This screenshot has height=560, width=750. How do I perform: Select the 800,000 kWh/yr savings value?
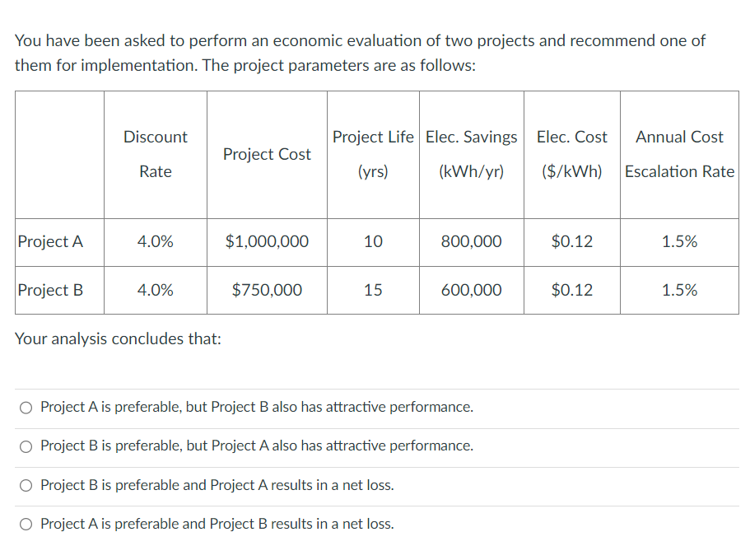(471, 242)
